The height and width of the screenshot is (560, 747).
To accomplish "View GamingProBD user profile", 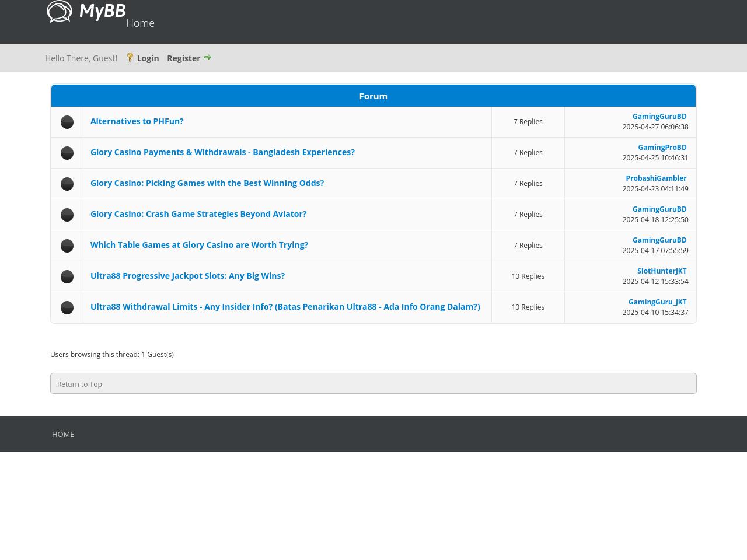I will 662,148.
